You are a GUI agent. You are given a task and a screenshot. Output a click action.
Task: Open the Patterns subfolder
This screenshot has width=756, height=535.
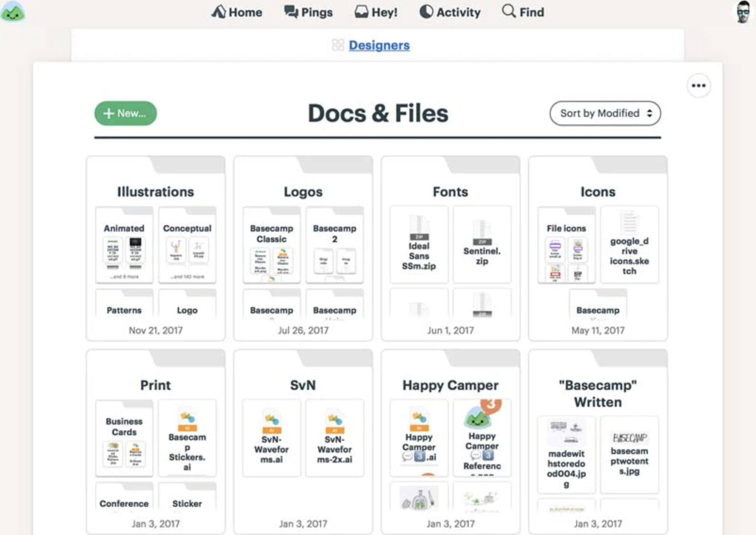point(124,305)
